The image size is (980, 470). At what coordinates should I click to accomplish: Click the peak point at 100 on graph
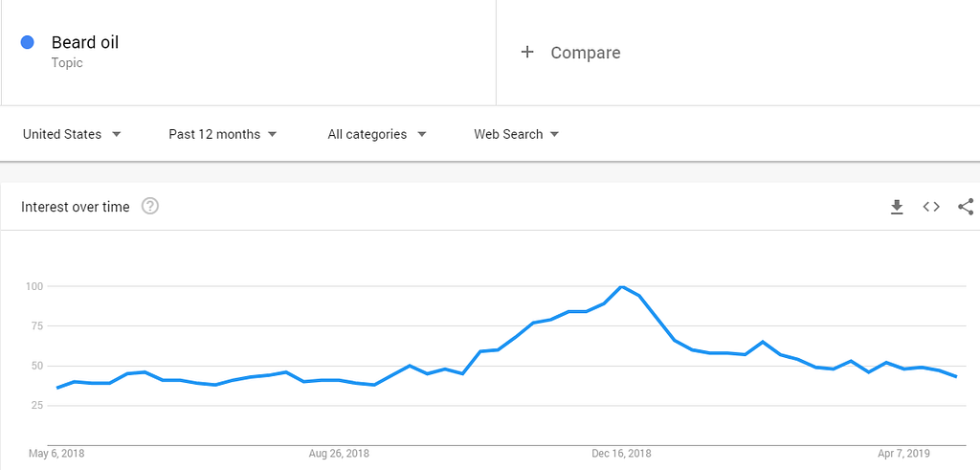point(622,286)
